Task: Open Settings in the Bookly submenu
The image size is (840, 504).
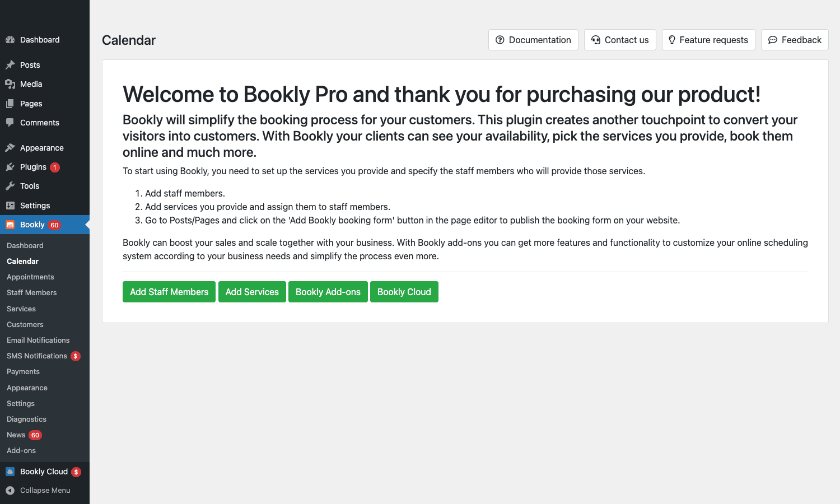Action: [45, 403]
